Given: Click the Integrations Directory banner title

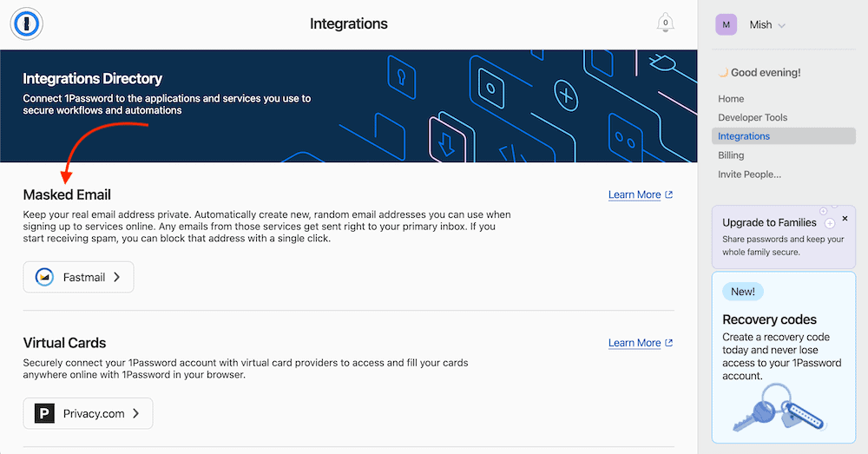Looking at the screenshot, I should 93,79.
